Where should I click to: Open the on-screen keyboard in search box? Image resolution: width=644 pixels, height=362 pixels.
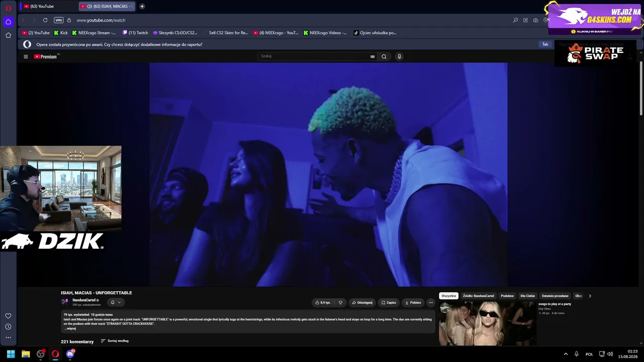pos(372,56)
